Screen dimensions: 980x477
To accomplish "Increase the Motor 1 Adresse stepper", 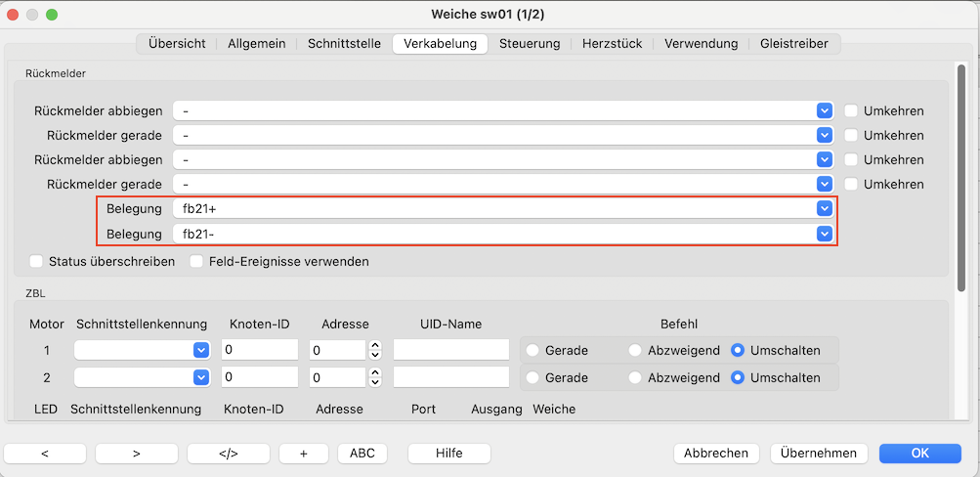I will 374,345.
